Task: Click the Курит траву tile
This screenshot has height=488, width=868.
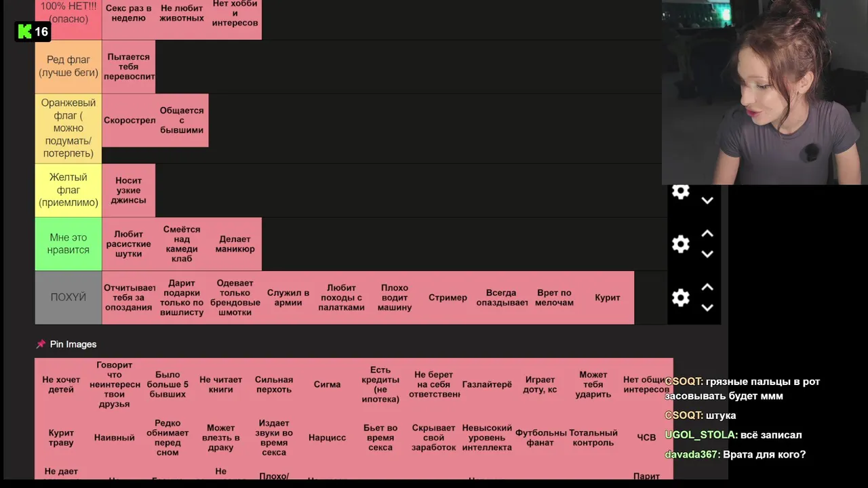Action: tap(61, 438)
